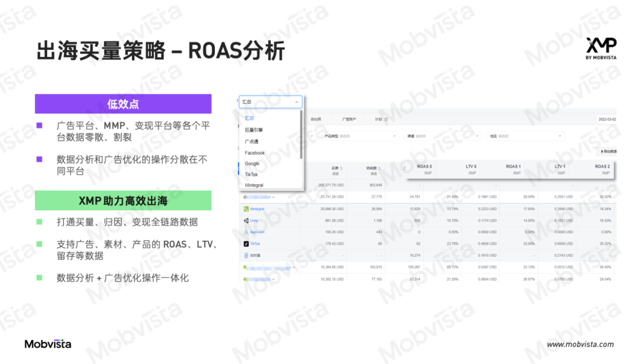
Task: Open the AppLovin channel link
Action: (257, 232)
